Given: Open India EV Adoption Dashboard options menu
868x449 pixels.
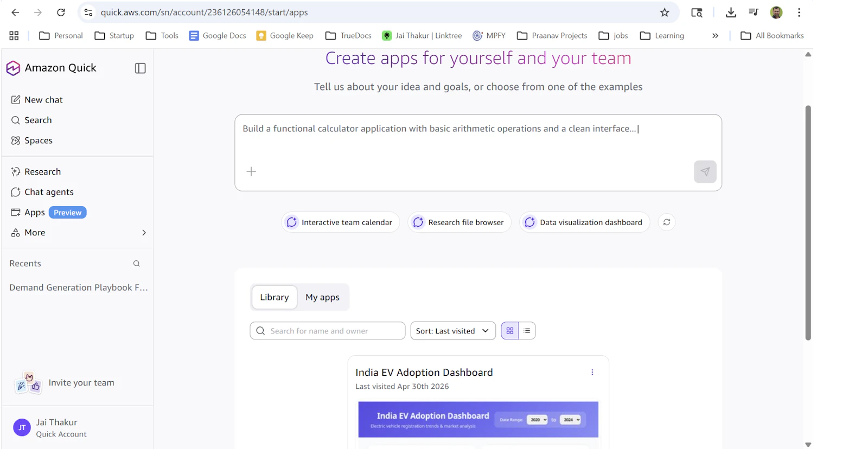Looking at the screenshot, I should coord(592,373).
